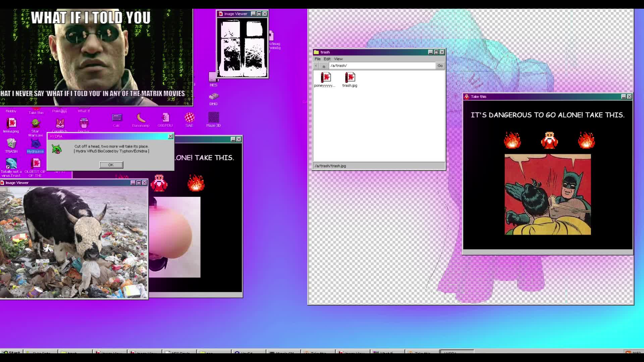Open the View menu in trash window
644x362 pixels.
[338, 59]
